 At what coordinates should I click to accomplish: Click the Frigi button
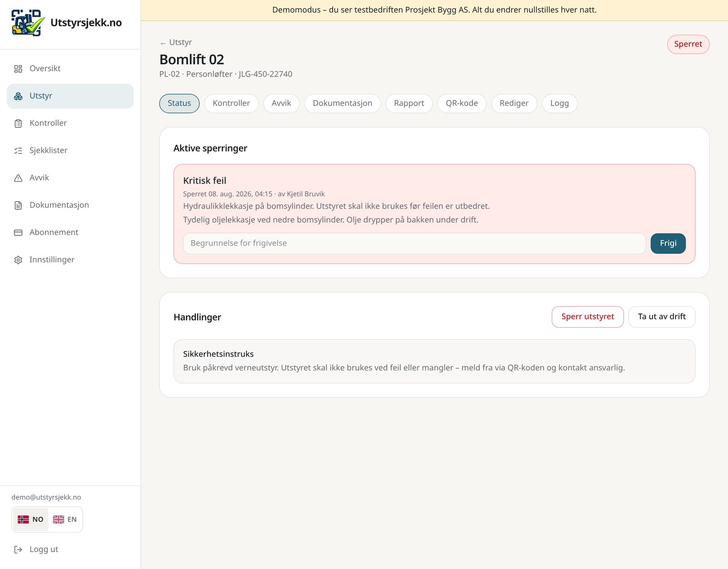[668, 243]
